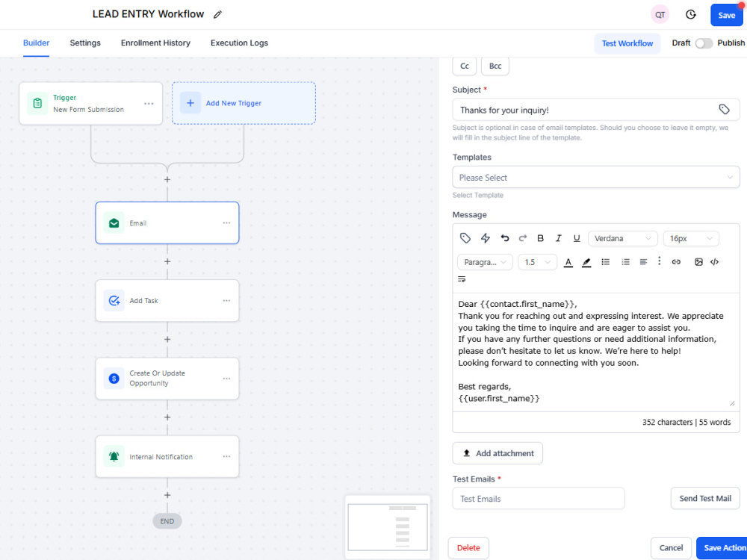Open Add Task node three-dot menu
This screenshot has width=747, height=560.
click(226, 300)
